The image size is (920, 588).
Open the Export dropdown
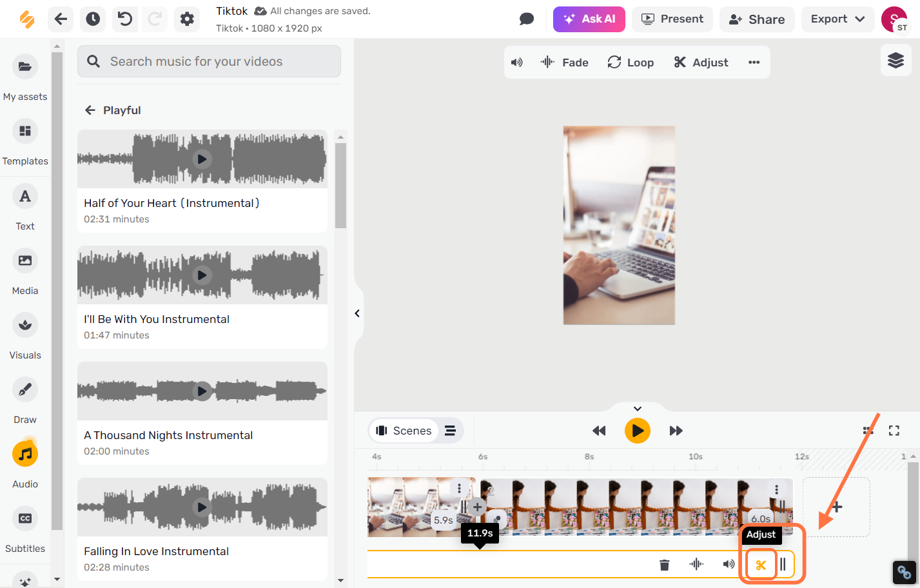coord(837,19)
